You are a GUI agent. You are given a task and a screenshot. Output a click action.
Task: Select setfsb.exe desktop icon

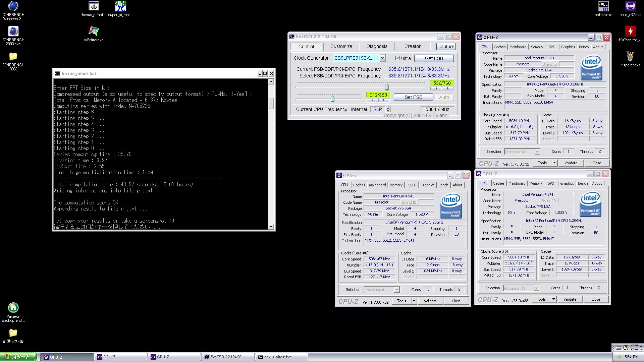click(x=603, y=9)
